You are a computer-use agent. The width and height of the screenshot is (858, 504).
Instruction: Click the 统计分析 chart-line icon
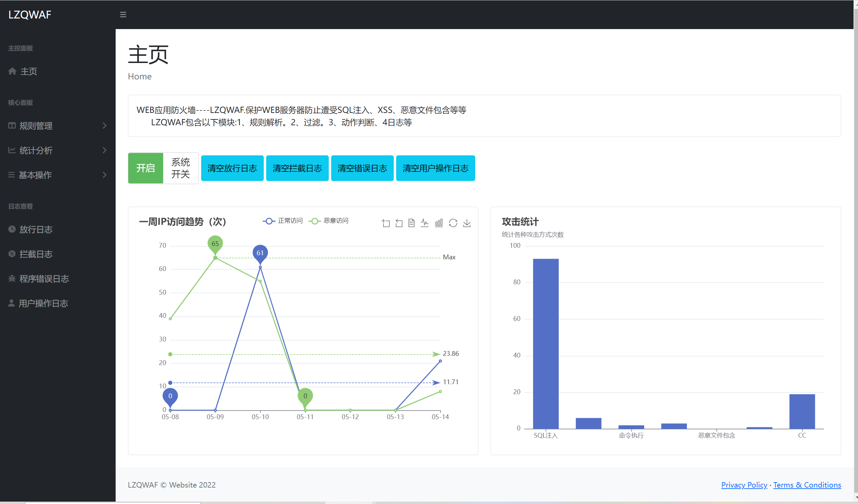[x=12, y=150]
